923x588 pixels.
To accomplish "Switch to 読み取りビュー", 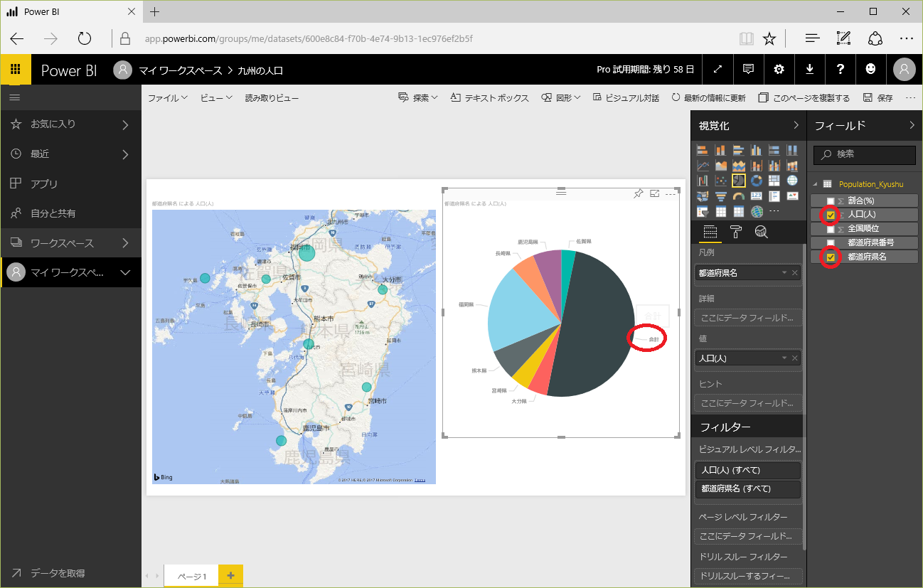I will [x=272, y=98].
